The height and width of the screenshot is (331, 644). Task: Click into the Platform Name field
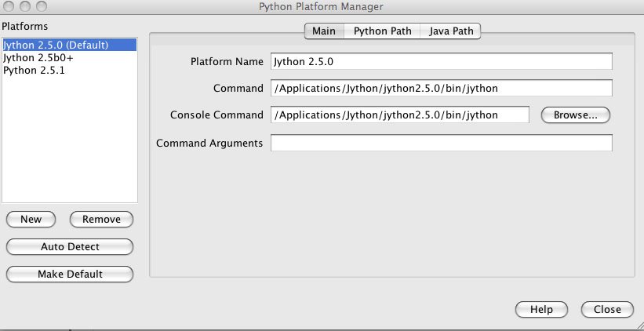(x=440, y=62)
